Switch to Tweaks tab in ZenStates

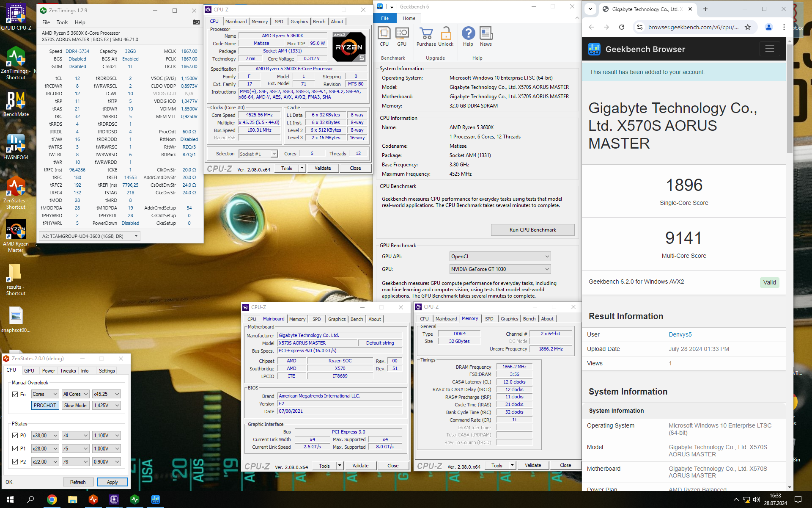coord(68,371)
